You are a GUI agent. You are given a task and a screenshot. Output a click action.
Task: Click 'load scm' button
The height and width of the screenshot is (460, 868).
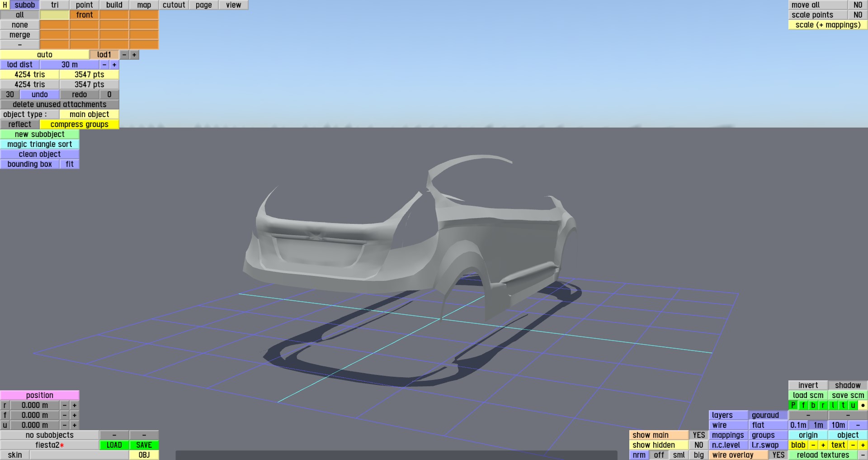pyautogui.click(x=808, y=395)
